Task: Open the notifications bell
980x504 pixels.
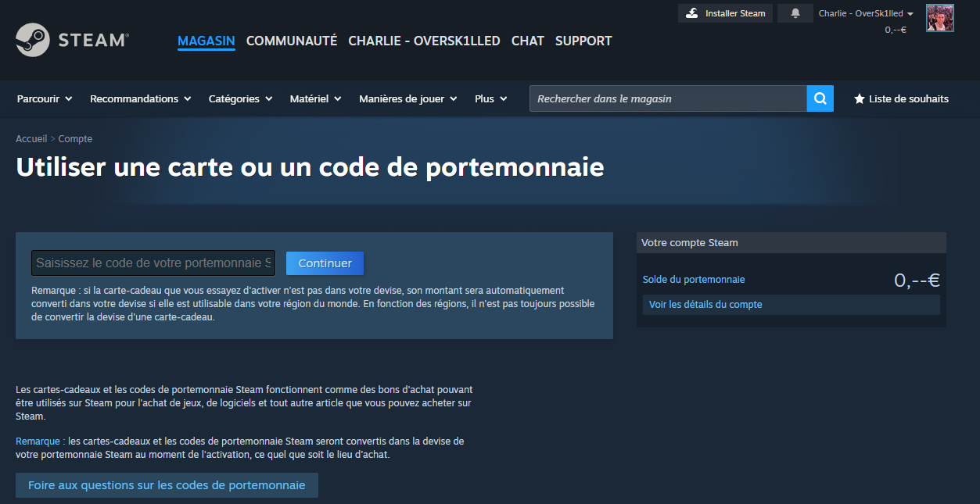Action: tap(795, 13)
